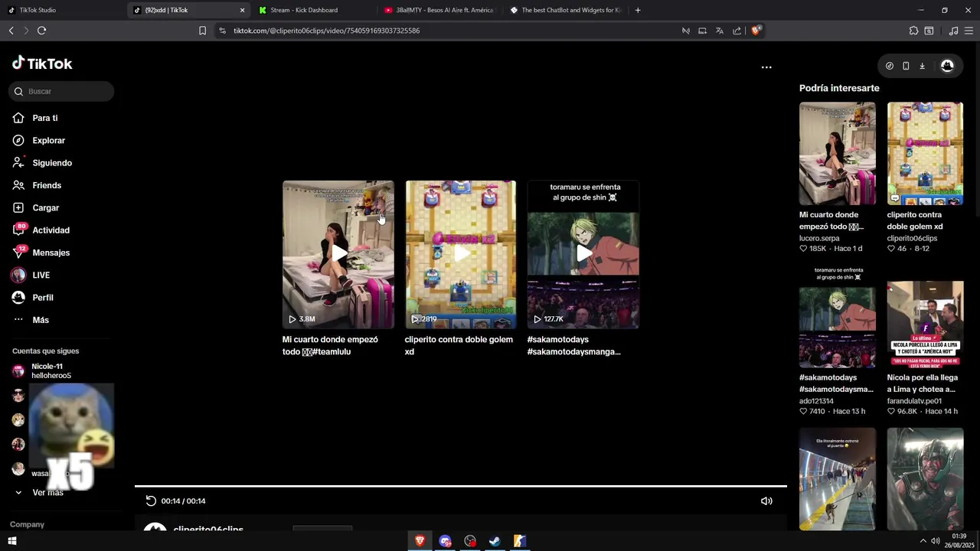Open the taskbar clock and date
Screen dimensions: 980x551
point(960,540)
